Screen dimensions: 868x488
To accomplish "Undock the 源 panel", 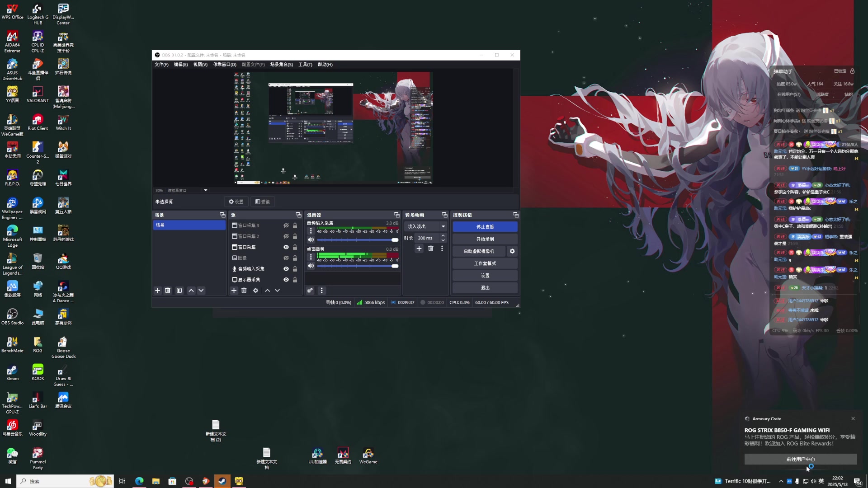I will click(x=298, y=215).
